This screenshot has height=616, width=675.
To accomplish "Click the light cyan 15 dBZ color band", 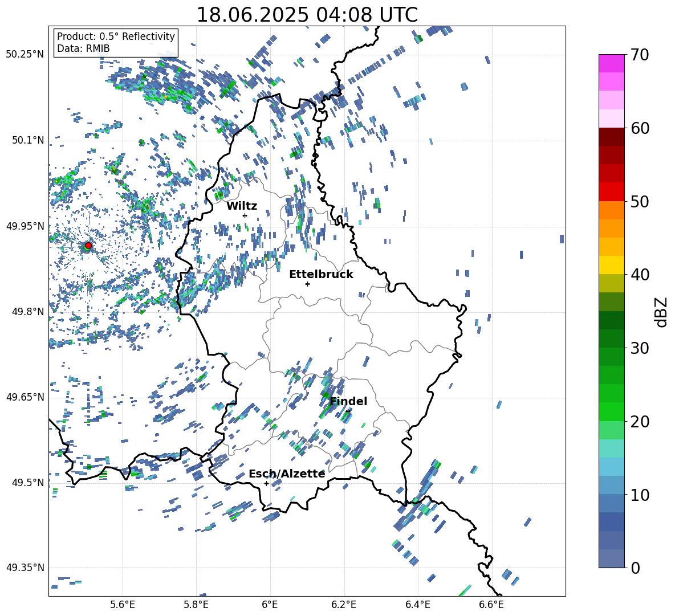I will pyautogui.click(x=611, y=448).
